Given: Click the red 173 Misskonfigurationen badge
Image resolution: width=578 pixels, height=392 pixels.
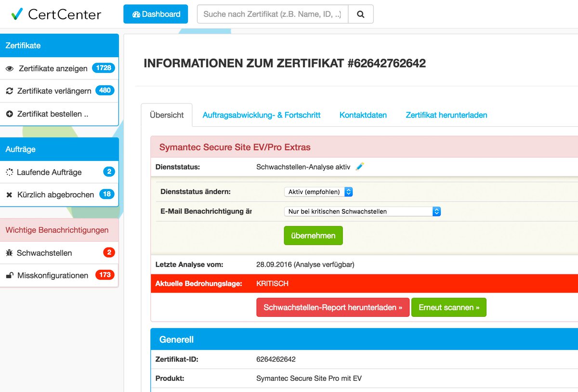Looking at the screenshot, I should coord(105,275).
